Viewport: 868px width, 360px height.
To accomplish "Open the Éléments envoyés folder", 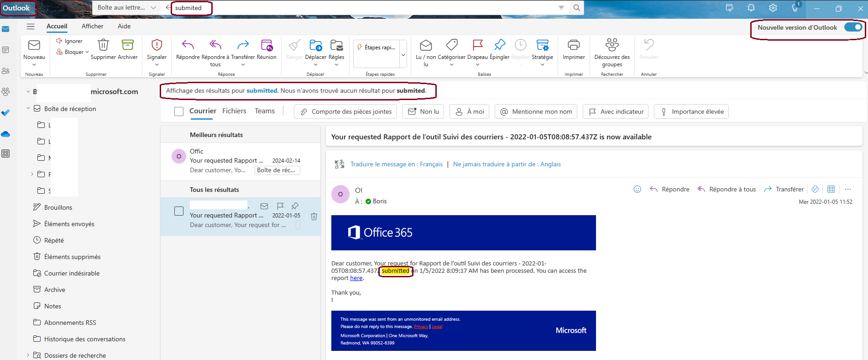I will [69, 224].
